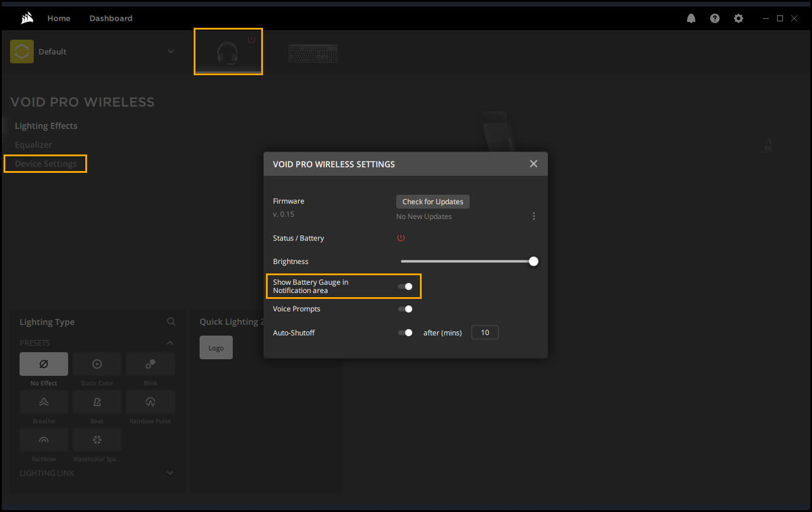812x512 pixels.
Task: Open the help question mark icon
Action: point(715,18)
